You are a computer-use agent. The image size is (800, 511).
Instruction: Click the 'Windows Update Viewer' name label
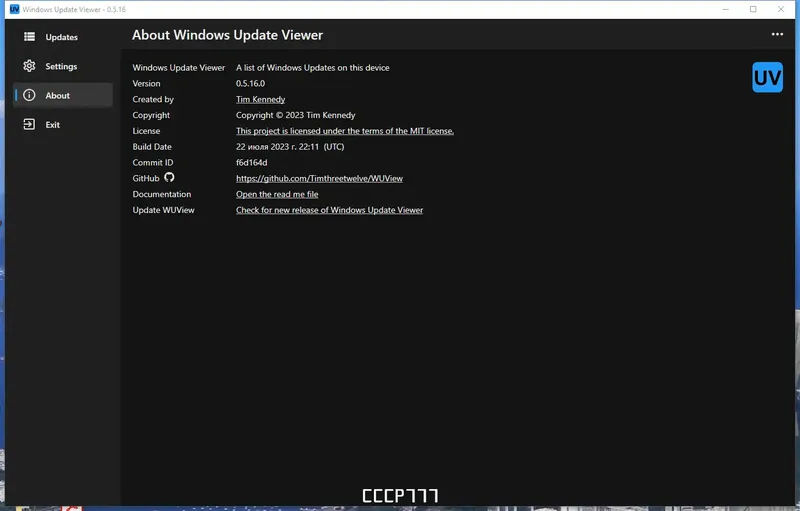[179, 67]
